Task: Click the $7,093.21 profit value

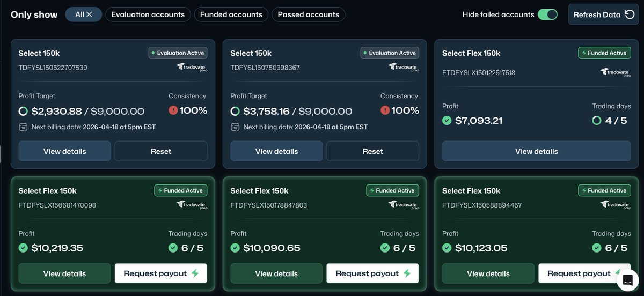Action: coord(479,121)
